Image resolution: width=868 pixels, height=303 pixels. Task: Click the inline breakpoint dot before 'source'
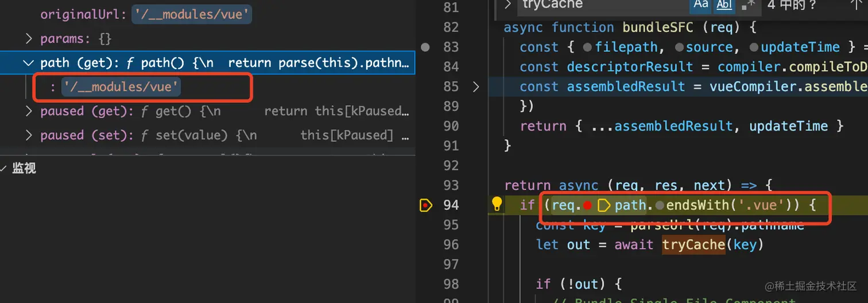point(679,48)
